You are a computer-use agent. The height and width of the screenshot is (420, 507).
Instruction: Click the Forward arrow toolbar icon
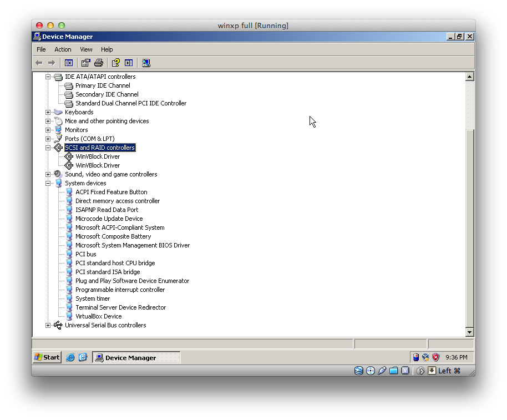point(52,63)
